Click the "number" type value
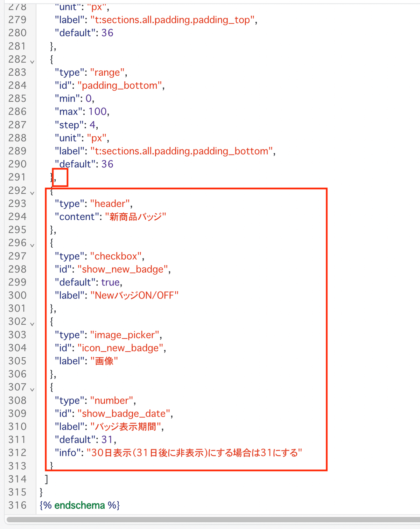This screenshot has height=529, width=420. click(112, 400)
